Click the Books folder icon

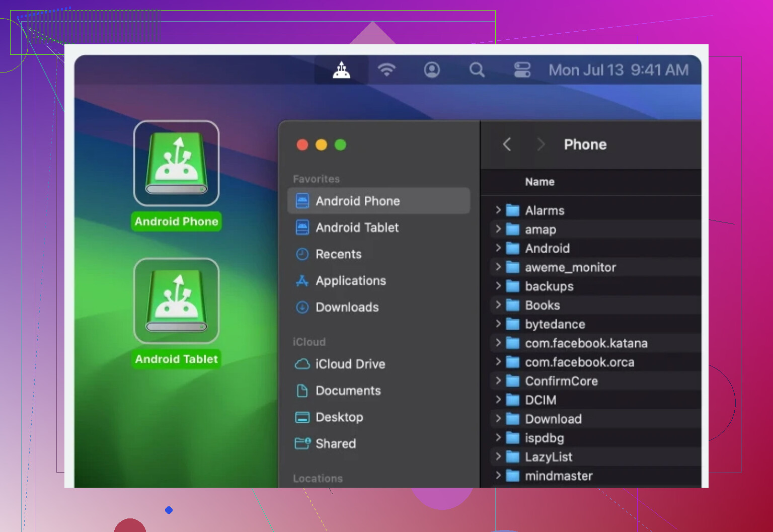pos(512,306)
